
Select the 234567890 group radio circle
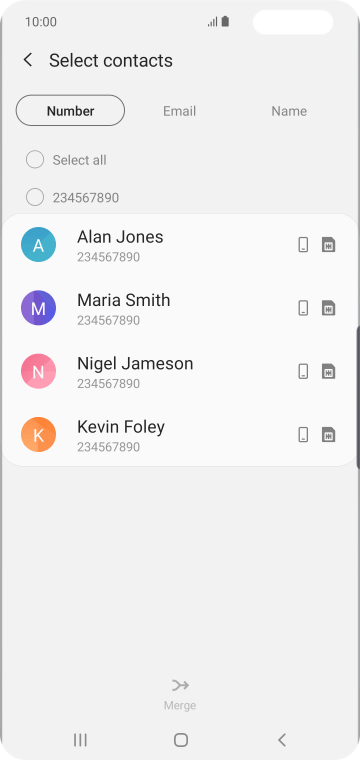[x=35, y=197]
